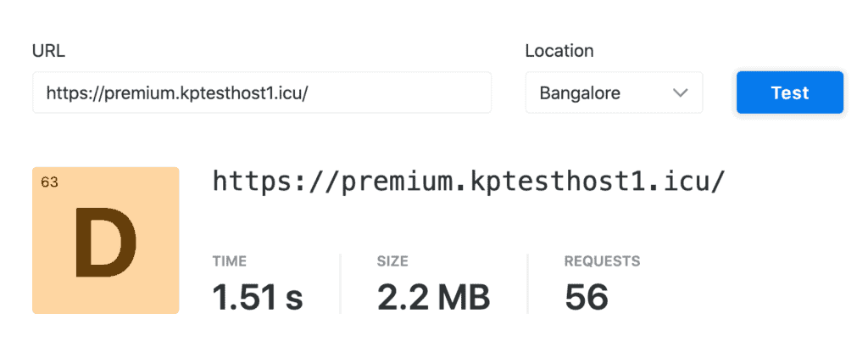Click the 2.2 MB page size value

(x=433, y=298)
